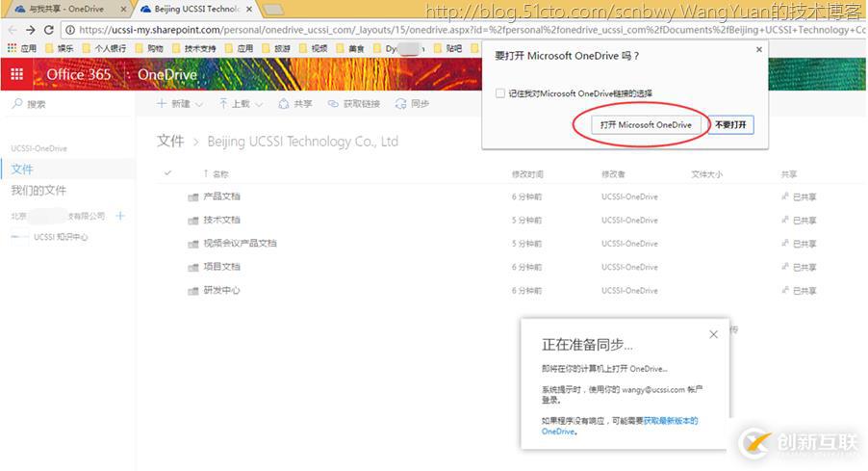Open the 贴吧 bookmark folder

point(447,49)
